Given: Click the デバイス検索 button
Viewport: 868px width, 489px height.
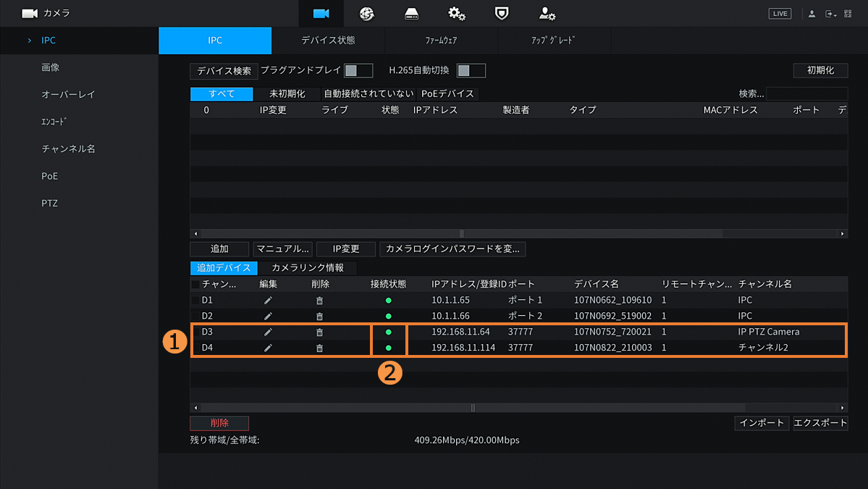Looking at the screenshot, I should tap(224, 71).
